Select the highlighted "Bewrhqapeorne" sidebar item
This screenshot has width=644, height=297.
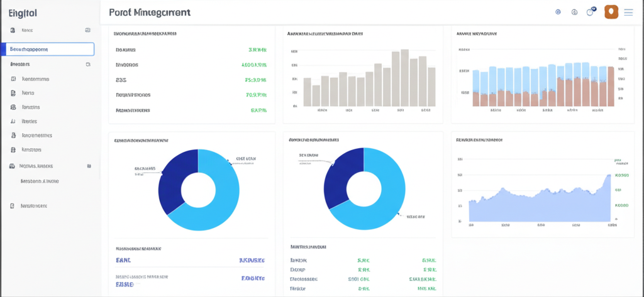pos(48,49)
